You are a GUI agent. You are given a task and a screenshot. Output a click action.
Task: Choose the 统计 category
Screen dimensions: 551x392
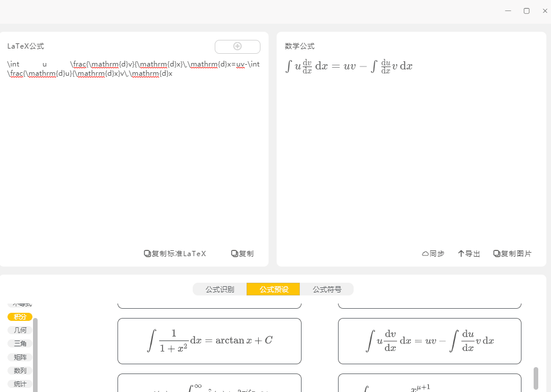pyautogui.click(x=20, y=384)
